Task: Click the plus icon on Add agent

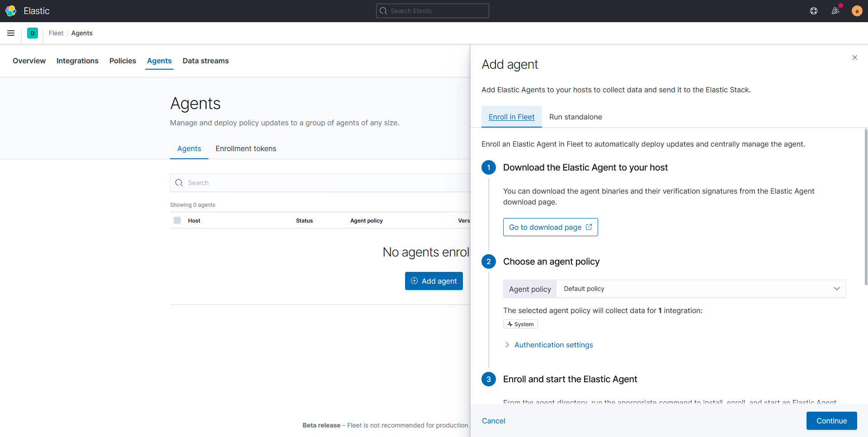Action: [415, 281]
